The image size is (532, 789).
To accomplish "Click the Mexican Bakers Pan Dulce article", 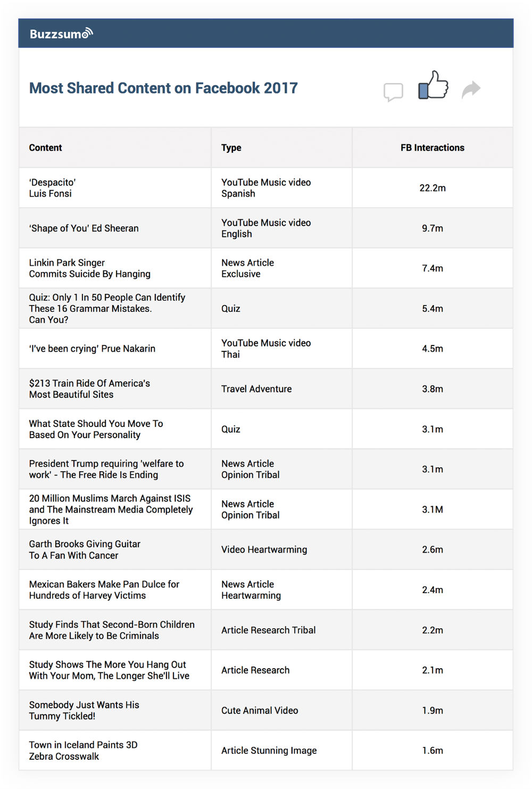I will pos(104,590).
